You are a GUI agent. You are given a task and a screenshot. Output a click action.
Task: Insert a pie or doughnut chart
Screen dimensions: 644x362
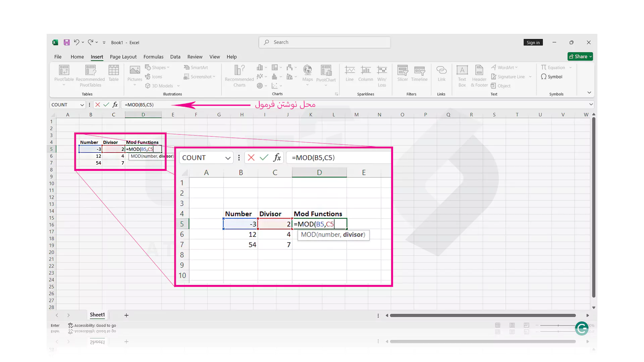tap(260, 86)
